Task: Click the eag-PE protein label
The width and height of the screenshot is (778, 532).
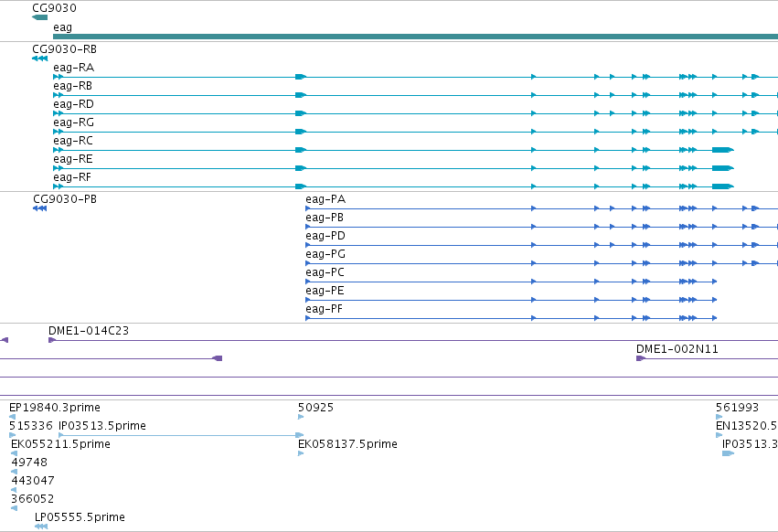Action: [x=325, y=292]
